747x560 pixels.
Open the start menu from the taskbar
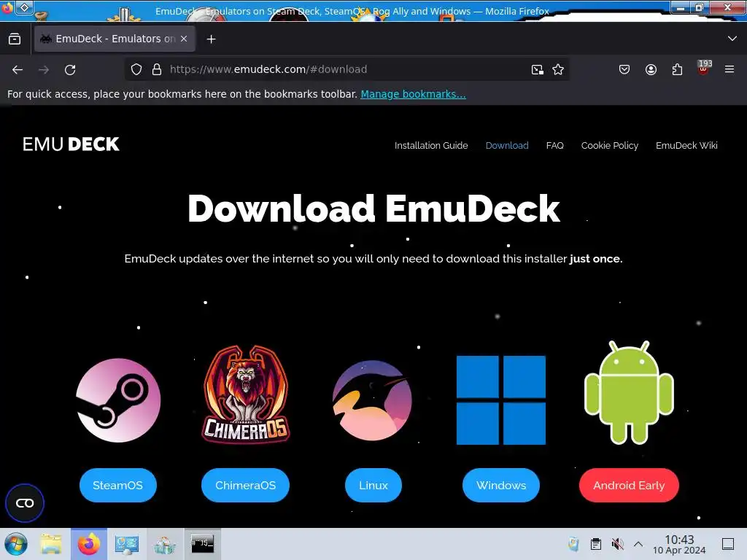coord(16,544)
